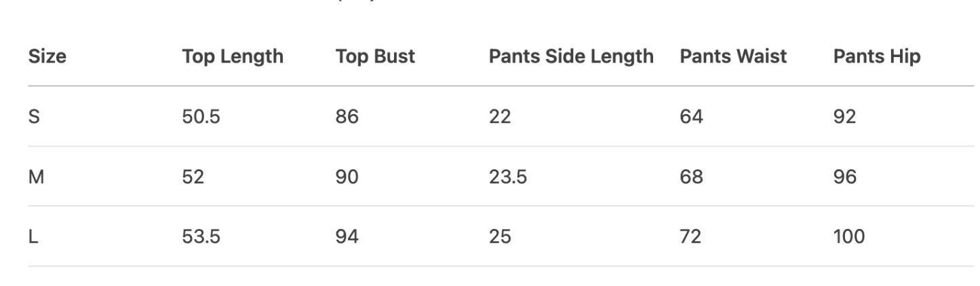Select the S size row label
Viewport: 980px width, 286px height.
34,117
